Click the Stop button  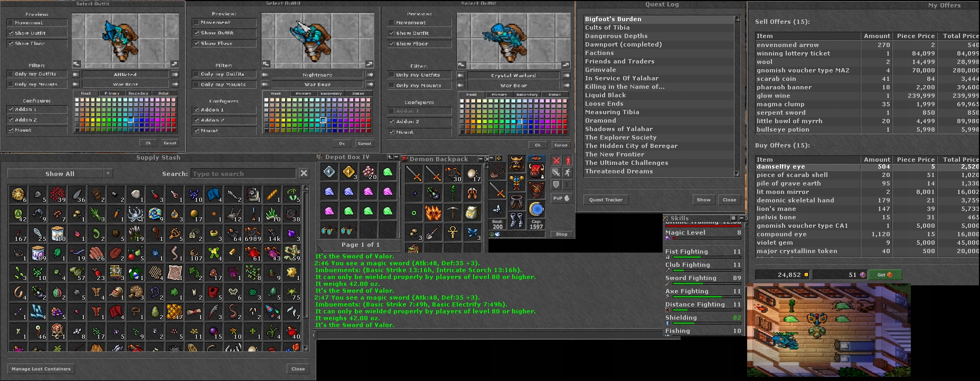[x=562, y=234]
